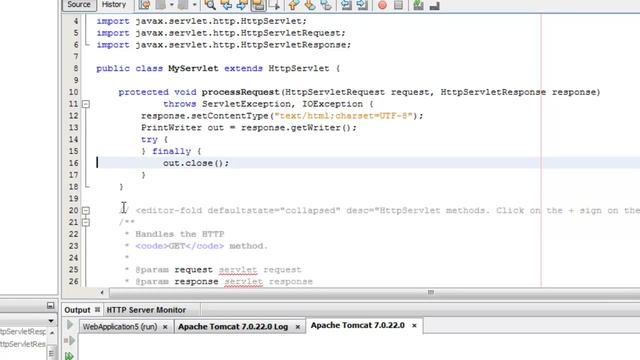Click Stop Macro Recording icon
This screenshot has height=360, width=640.
tap(398, 5)
